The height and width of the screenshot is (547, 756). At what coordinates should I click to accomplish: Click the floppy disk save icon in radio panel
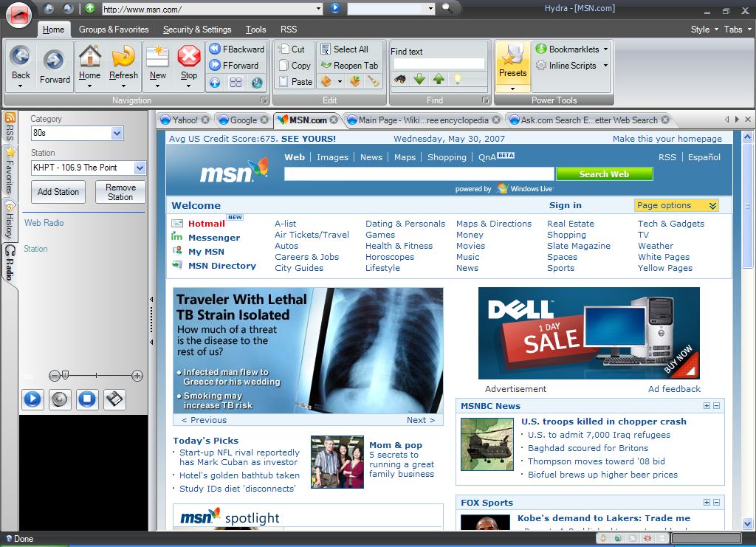(x=114, y=399)
